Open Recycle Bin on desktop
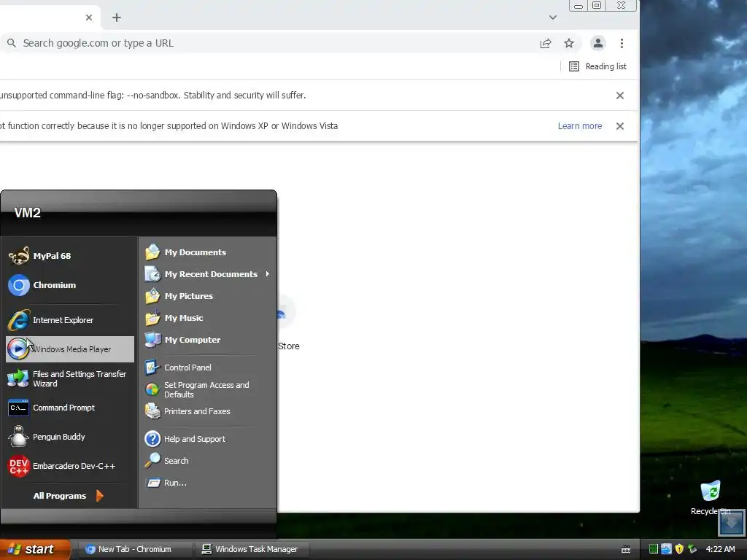The image size is (747, 560). tap(711, 497)
